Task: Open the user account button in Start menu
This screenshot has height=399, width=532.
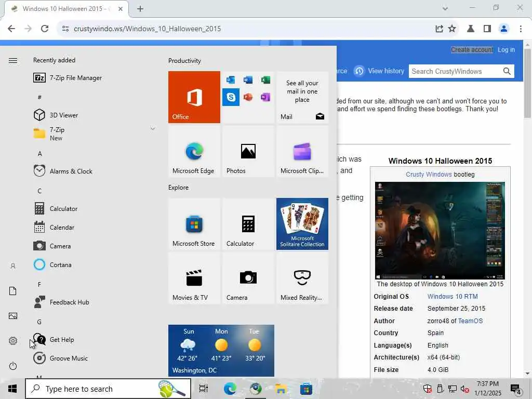Action: [x=13, y=266]
